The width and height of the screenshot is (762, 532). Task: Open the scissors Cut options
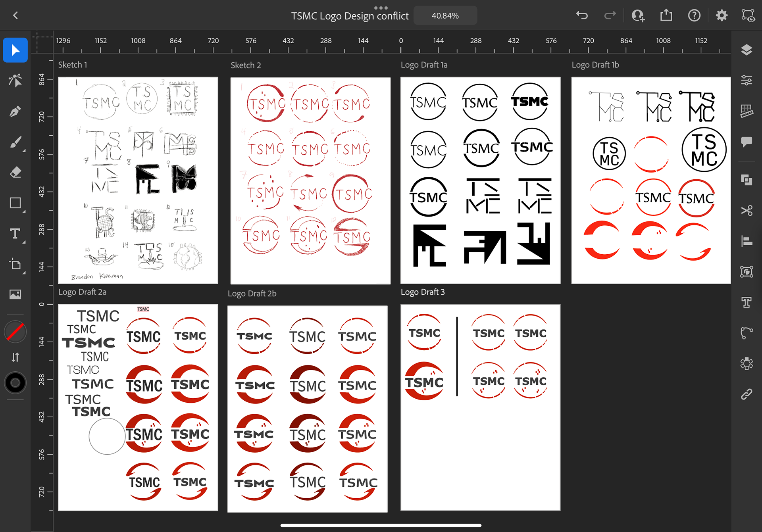747,210
